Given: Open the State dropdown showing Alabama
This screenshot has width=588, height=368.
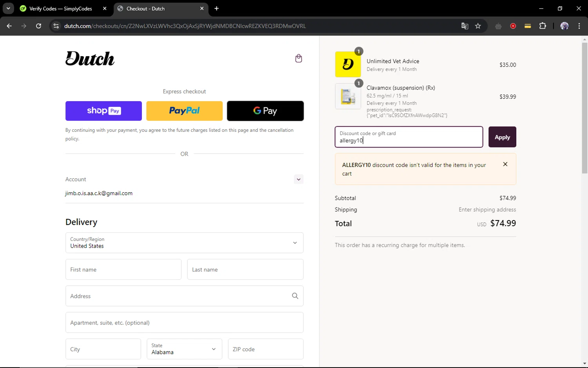Looking at the screenshot, I should coord(184,349).
